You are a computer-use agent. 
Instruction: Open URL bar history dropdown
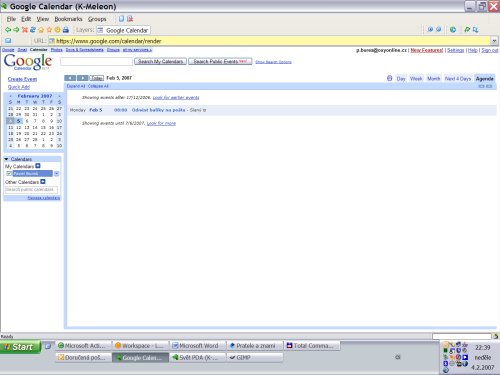[x=494, y=41]
